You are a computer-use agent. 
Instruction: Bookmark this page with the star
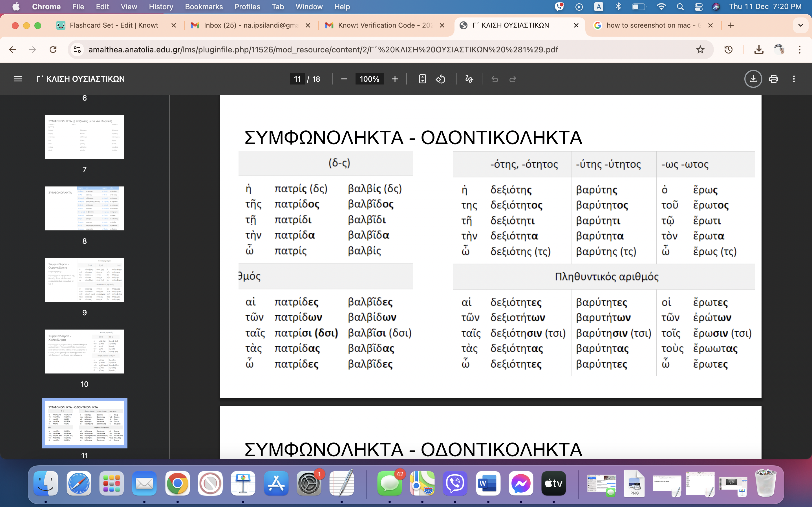coord(700,50)
